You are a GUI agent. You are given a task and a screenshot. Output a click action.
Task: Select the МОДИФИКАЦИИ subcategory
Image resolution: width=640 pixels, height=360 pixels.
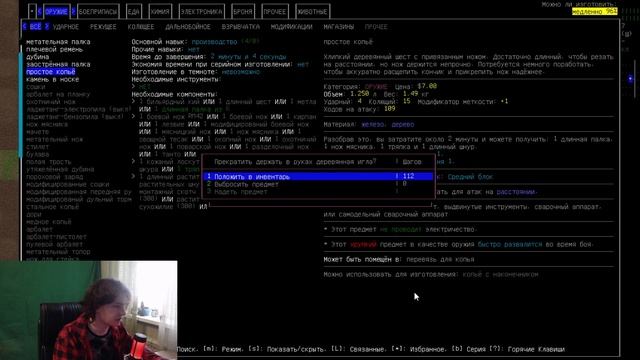291,27
